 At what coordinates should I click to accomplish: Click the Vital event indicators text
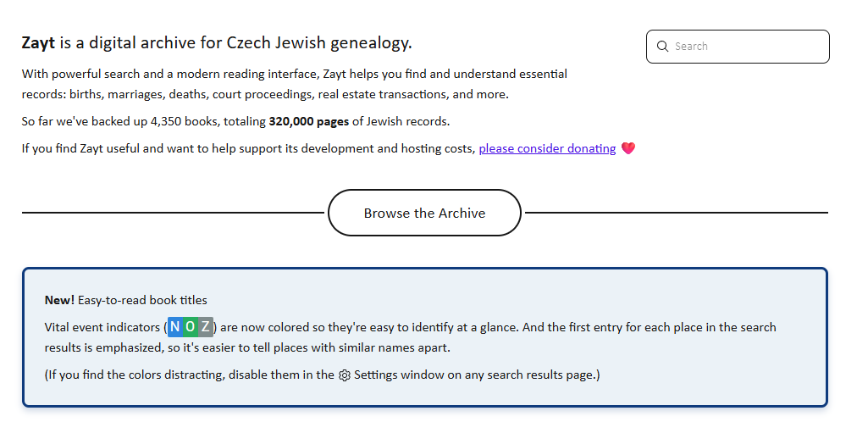click(102, 327)
